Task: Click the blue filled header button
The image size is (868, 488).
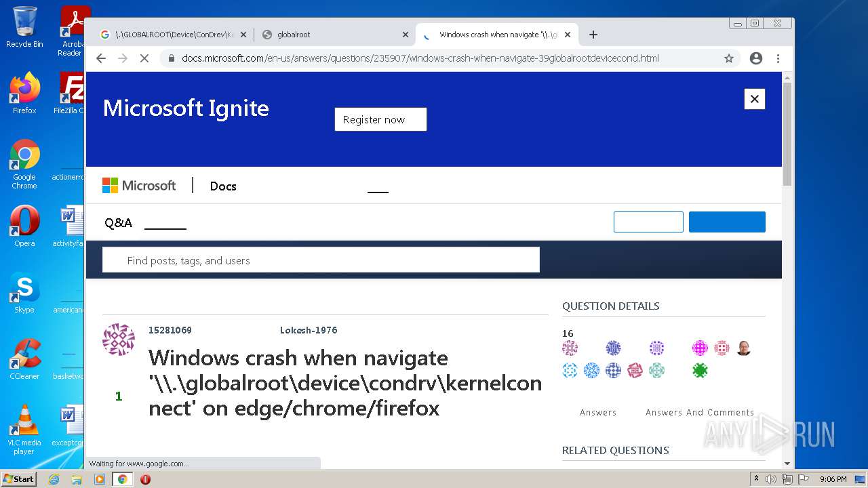Action: tap(727, 222)
